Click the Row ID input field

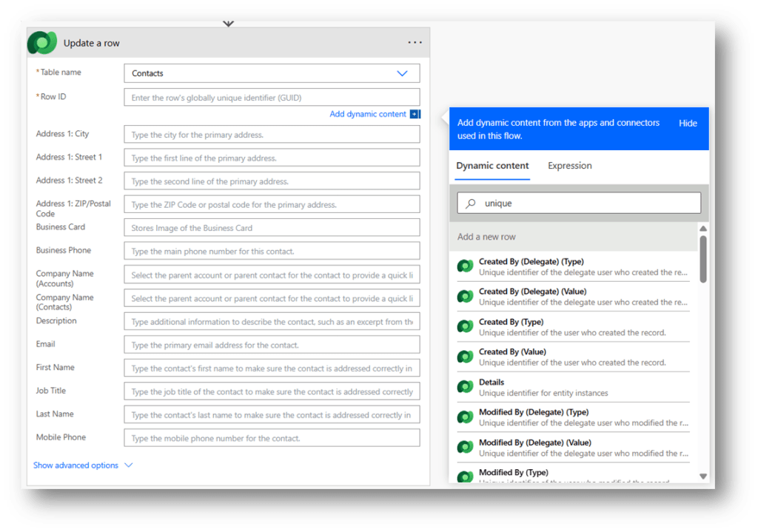272,98
